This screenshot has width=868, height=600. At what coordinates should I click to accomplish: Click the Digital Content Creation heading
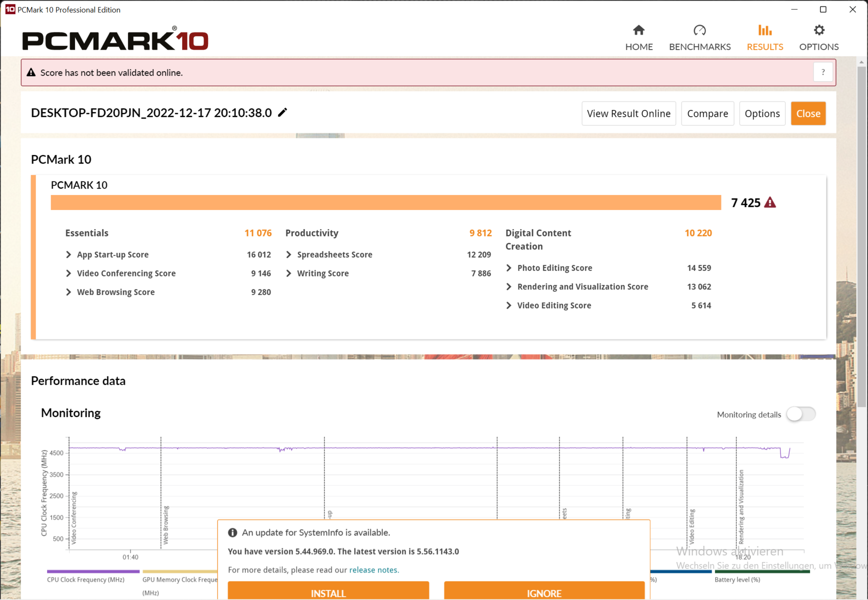(x=538, y=239)
